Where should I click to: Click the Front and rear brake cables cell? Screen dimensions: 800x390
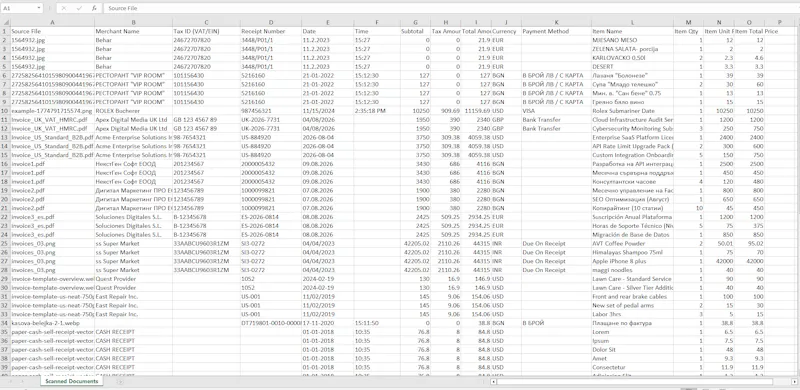pyautogui.click(x=632, y=297)
